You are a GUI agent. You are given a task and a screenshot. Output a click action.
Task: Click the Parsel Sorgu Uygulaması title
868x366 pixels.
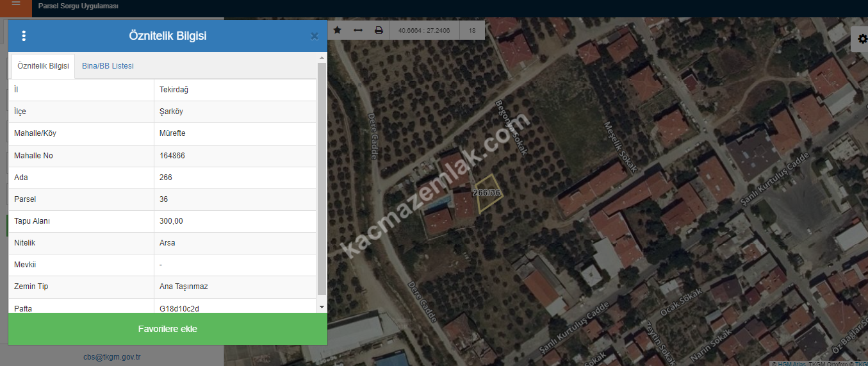(78, 6)
